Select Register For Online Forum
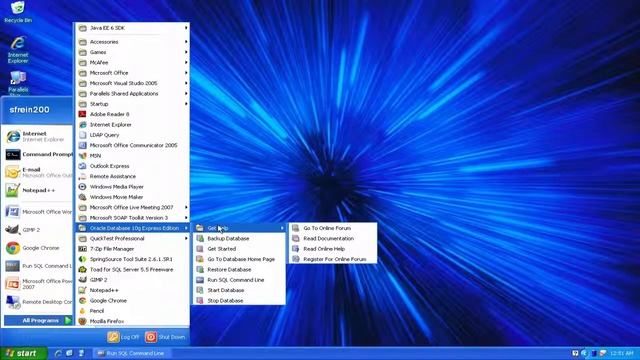This screenshot has height=360, width=640. (x=333, y=259)
